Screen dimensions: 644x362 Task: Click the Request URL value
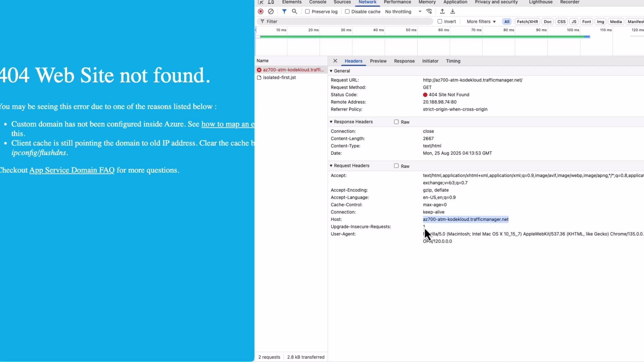tap(472, 80)
